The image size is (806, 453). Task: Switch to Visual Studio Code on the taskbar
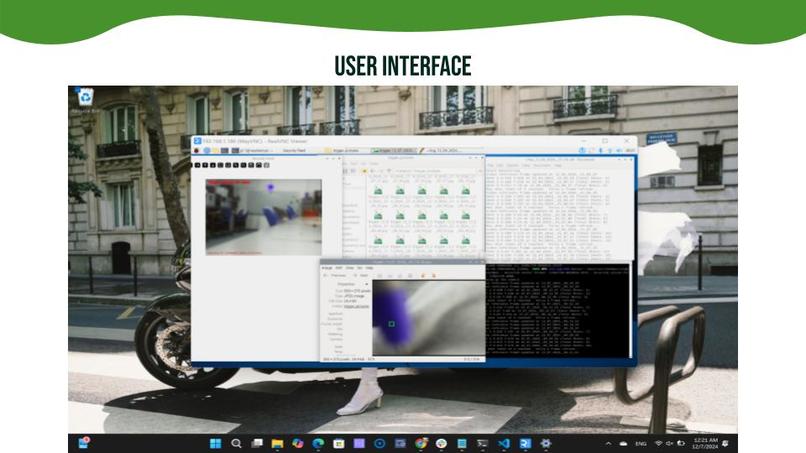click(504, 443)
